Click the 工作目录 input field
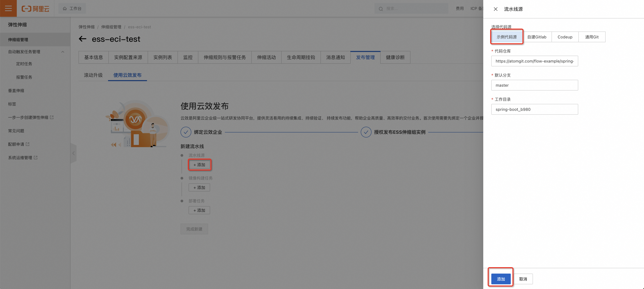Image resolution: width=644 pixels, height=289 pixels. pos(534,109)
